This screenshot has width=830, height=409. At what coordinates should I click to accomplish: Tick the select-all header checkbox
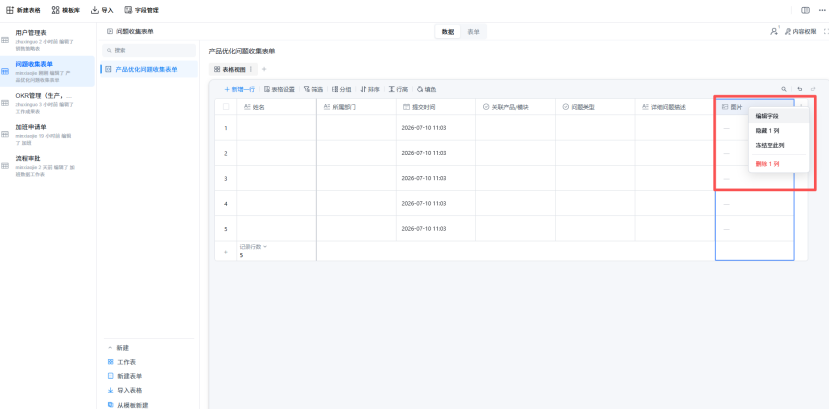[226, 106]
